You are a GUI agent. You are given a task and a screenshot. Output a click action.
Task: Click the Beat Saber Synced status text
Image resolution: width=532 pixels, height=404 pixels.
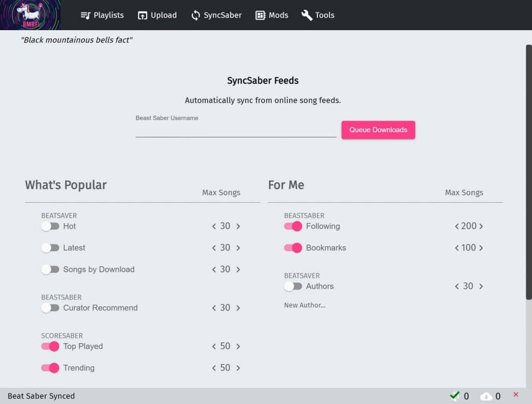[x=41, y=396]
